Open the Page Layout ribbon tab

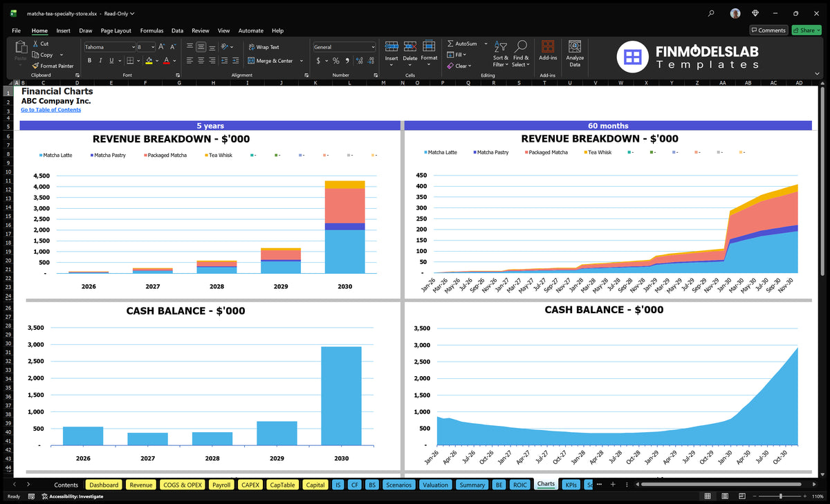[x=116, y=30]
